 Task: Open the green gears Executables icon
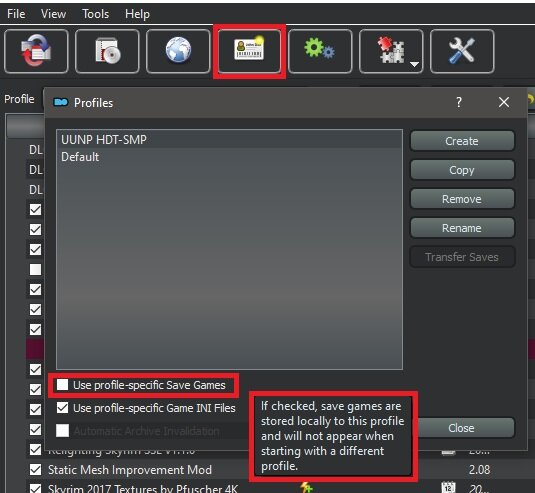click(x=320, y=51)
